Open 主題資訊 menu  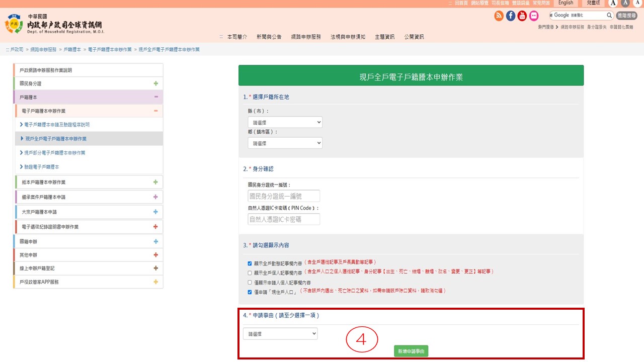[384, 37]
